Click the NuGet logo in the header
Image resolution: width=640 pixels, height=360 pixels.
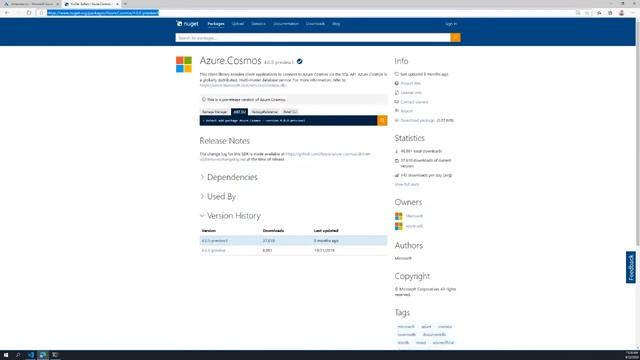[187, 24]
